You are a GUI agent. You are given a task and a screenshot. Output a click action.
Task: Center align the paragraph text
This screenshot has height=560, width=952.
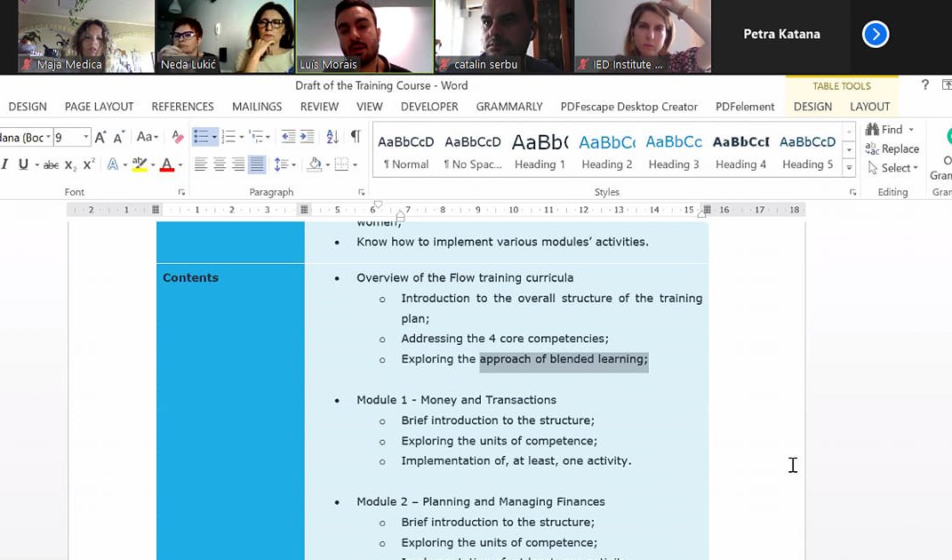220,164
